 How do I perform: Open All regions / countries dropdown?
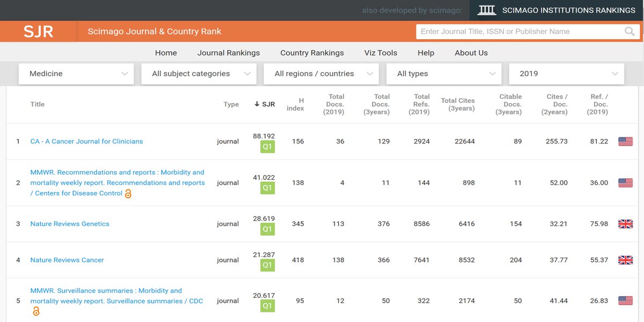(321, 74)
